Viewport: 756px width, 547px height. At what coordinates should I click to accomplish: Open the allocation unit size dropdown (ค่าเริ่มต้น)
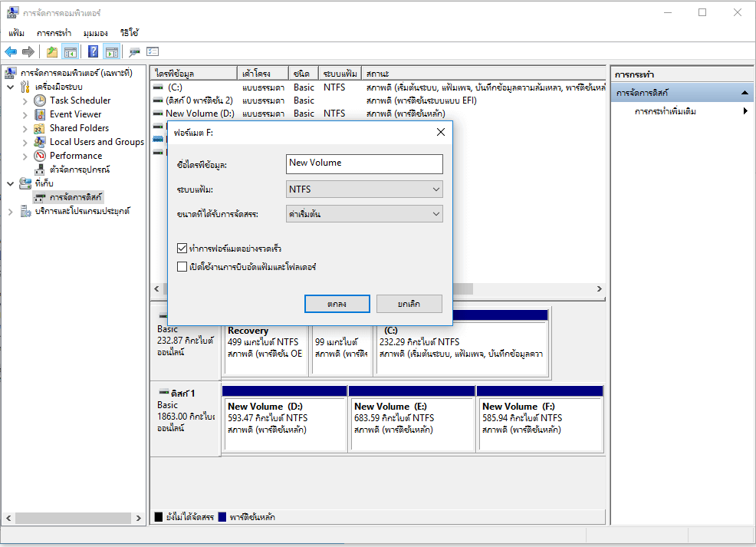[x=364, y=214]
